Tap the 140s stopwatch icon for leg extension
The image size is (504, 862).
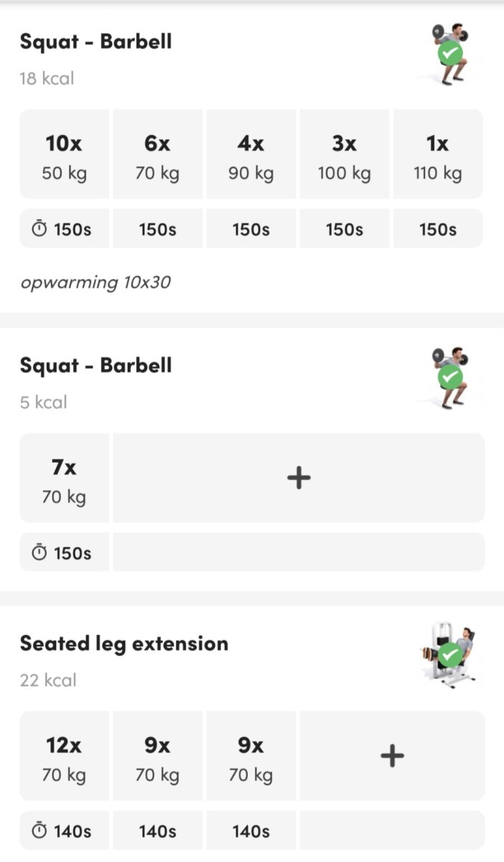point(41,831)
